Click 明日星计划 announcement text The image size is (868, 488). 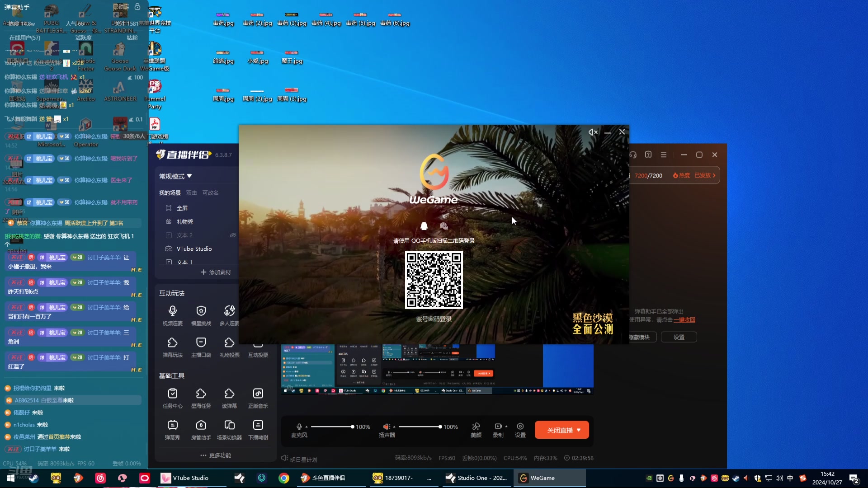(x=303, y=460)
